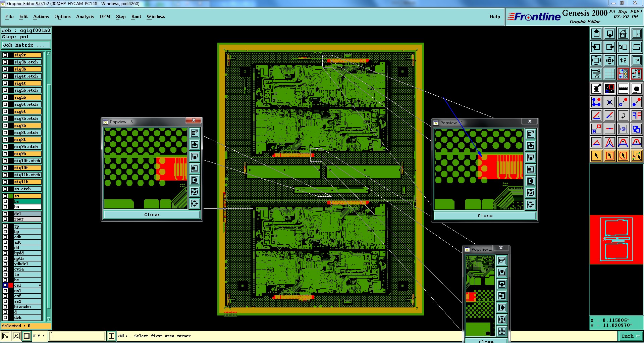
Task: Click the X Y coordinate input field
Action: [x=77, y=336]
